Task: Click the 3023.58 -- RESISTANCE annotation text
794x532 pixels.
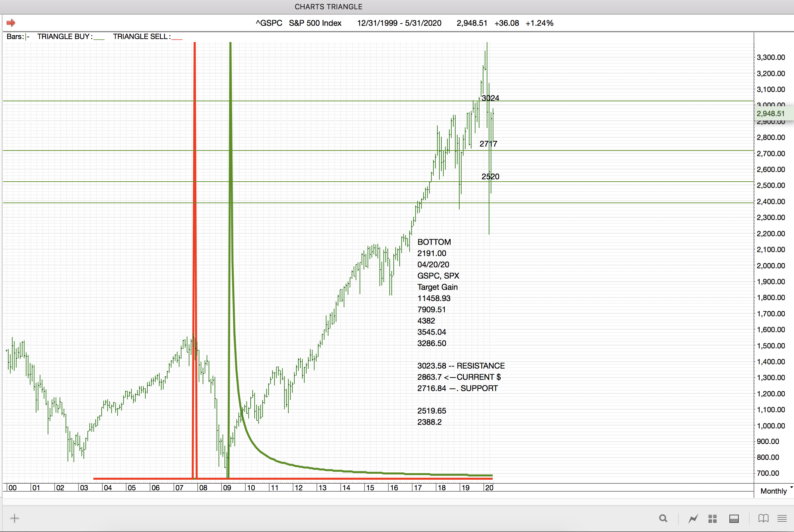Action: click(461, 366)
